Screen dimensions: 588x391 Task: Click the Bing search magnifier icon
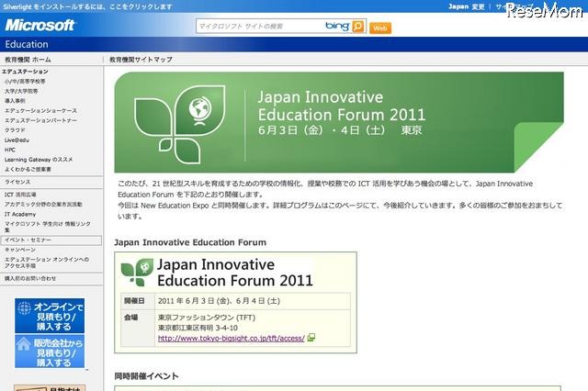(x=358, y=27)
